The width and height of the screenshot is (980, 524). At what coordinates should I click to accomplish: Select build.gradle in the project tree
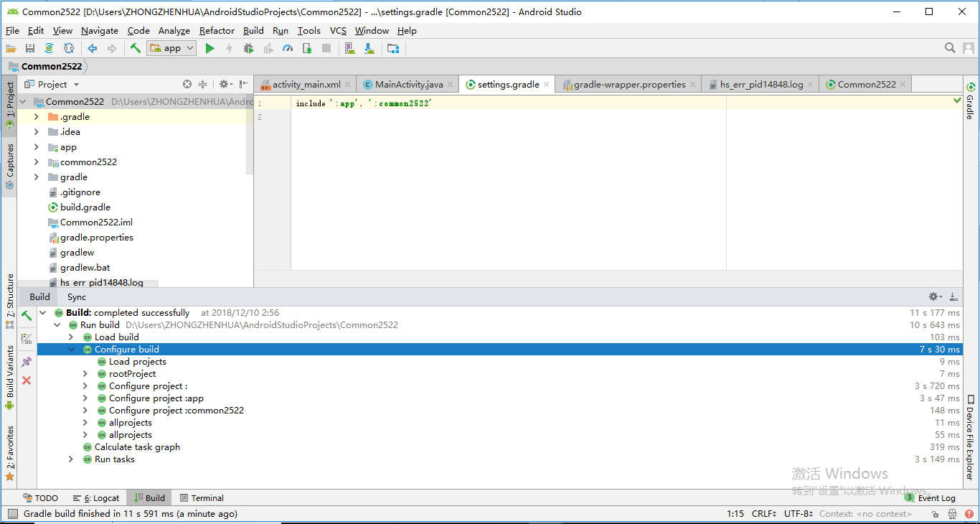tap(85, 207)
